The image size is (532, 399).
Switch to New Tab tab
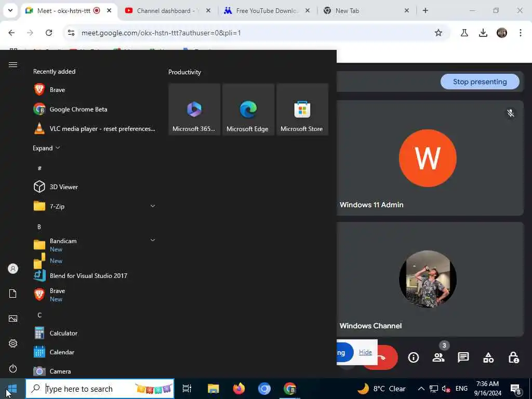[x=366, y=10]
